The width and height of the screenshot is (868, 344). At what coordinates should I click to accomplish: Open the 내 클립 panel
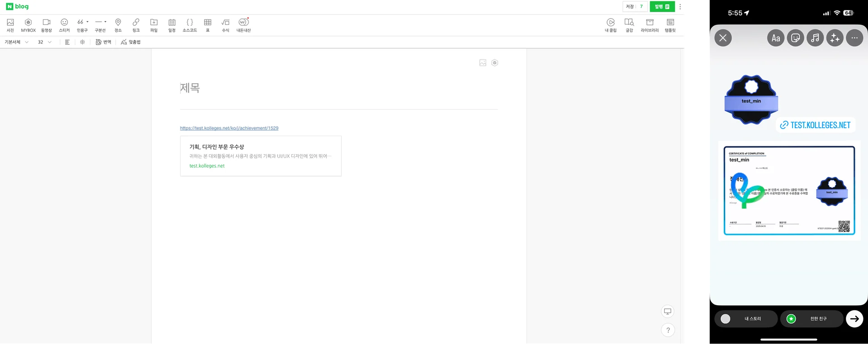tap(611, 25)
